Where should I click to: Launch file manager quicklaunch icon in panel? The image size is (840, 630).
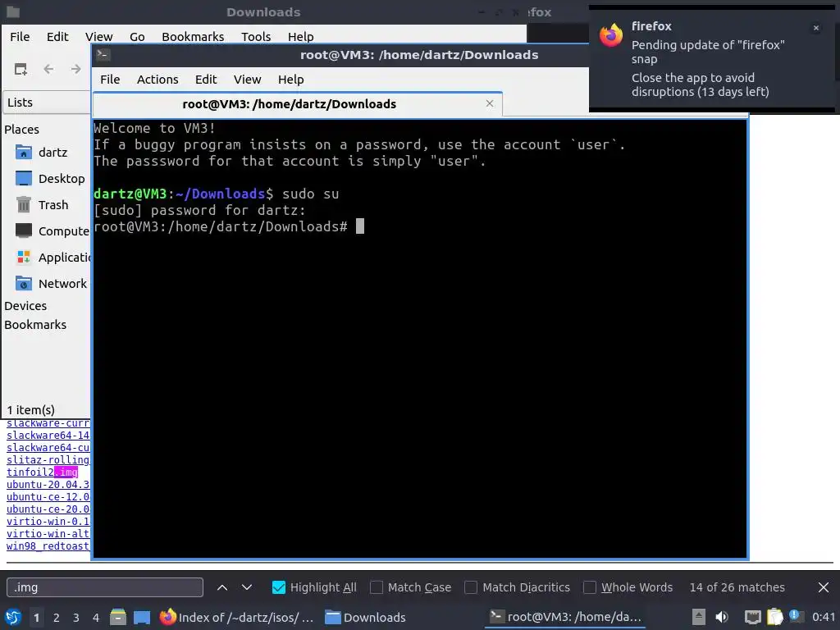coord(118,617)
